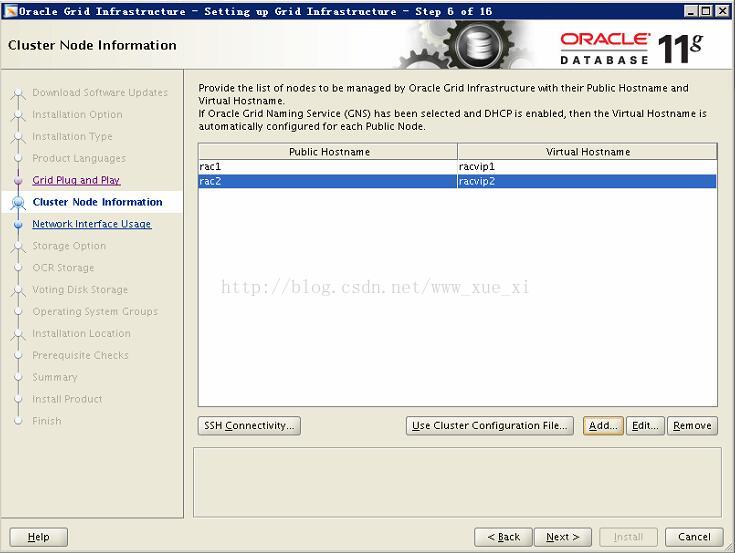
Task: Remove the selected rac2 node
Action: click(692, 426)
